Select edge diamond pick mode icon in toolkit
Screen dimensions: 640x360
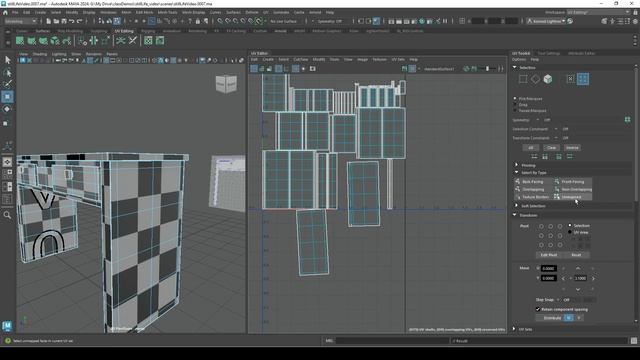[x=535, y=79]
